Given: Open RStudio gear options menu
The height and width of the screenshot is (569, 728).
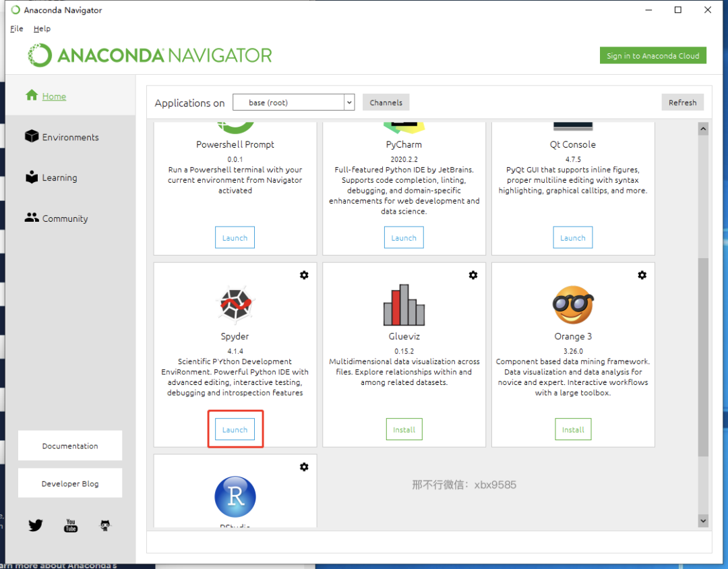Looking at the screenshot, I should click(x=304, y=467).
